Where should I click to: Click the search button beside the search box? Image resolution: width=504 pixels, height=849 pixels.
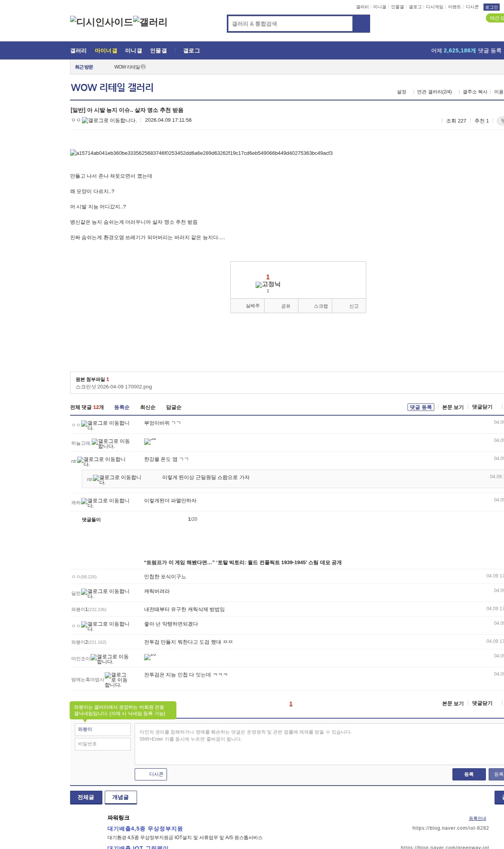(361, 24)
